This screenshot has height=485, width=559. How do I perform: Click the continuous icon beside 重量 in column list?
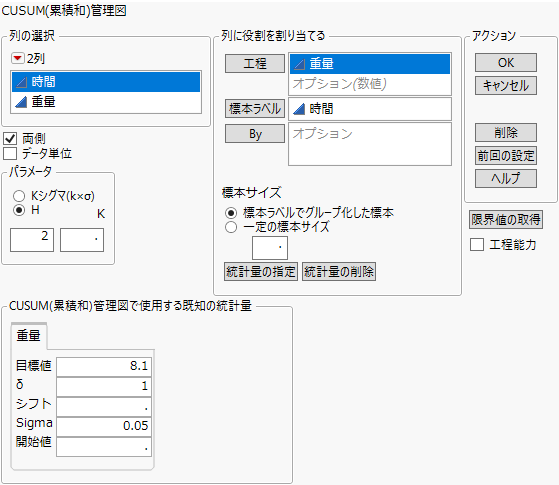point(21,102)
